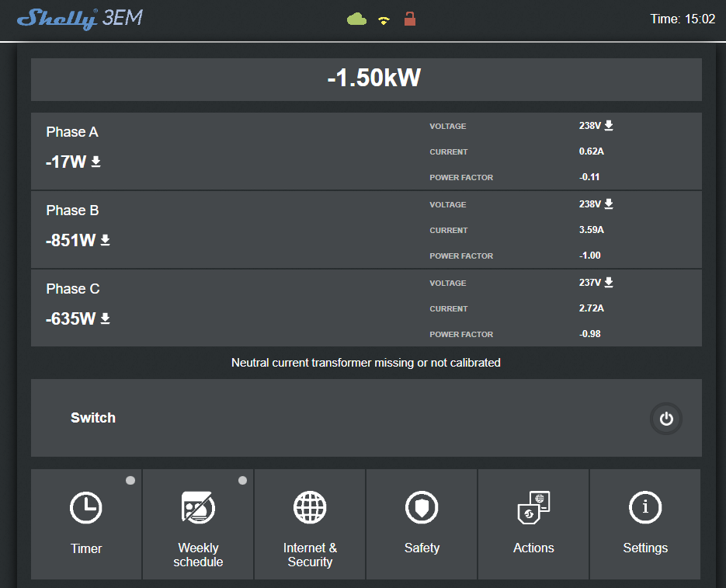
Task: Download Phase C power data
Action: [105, 318]
